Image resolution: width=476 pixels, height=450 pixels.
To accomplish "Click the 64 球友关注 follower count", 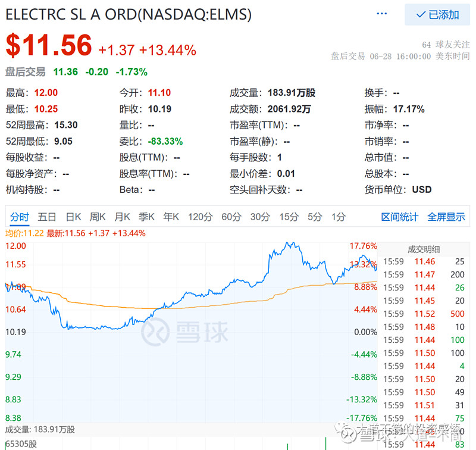I will (x=446, y=45).
